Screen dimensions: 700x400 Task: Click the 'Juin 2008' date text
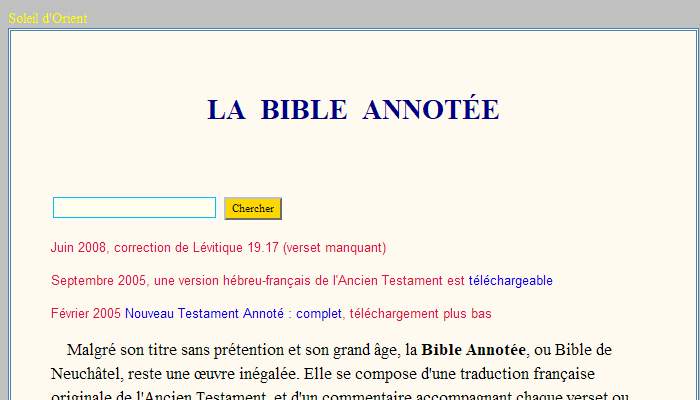click(78, 248)
